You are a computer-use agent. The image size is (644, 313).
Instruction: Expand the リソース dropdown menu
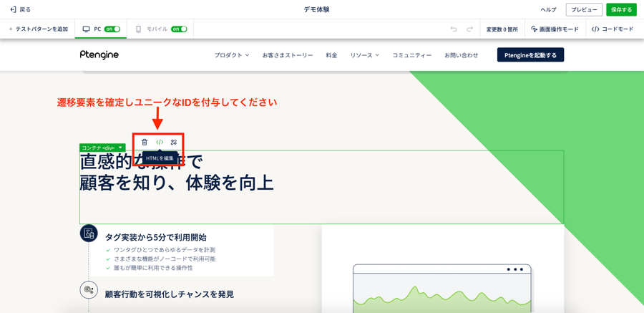[364, 55]
